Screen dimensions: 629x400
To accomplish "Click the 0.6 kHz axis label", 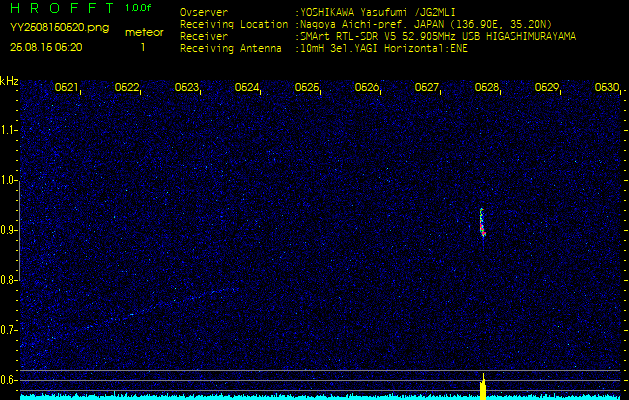I will [8, 380].
